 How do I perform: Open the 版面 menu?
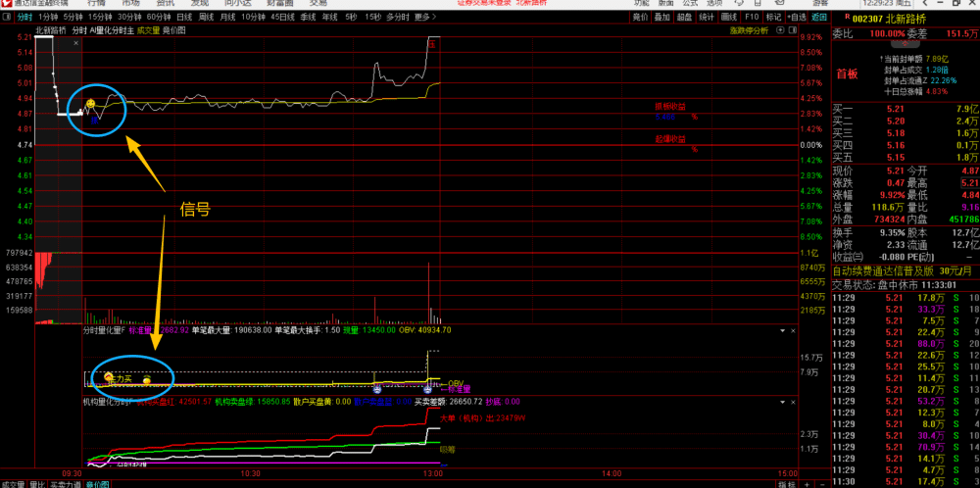(665, 3)
